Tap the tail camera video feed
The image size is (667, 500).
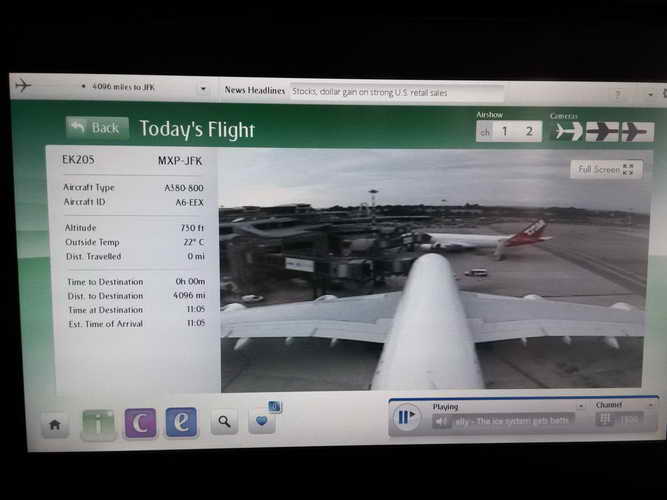432,270
